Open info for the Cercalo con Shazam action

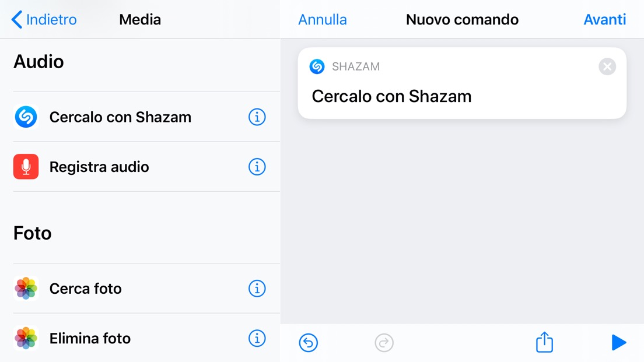[257, 117]
